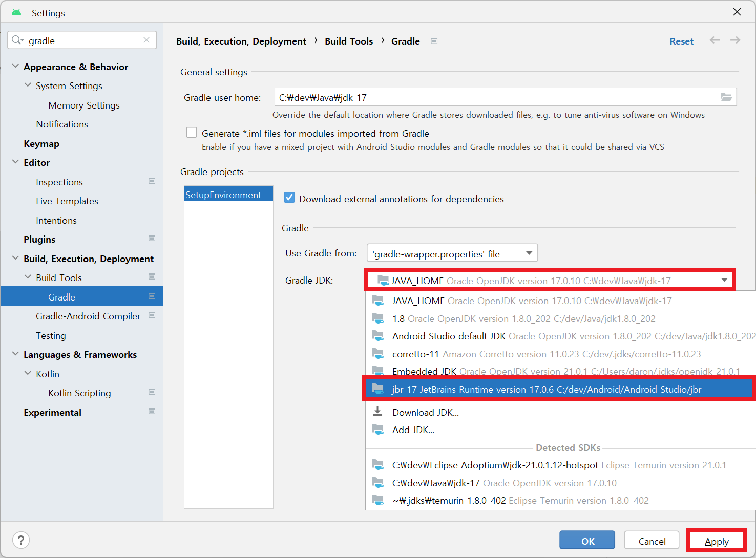Click project settings icon beside Plugins

tap(152, 238)
